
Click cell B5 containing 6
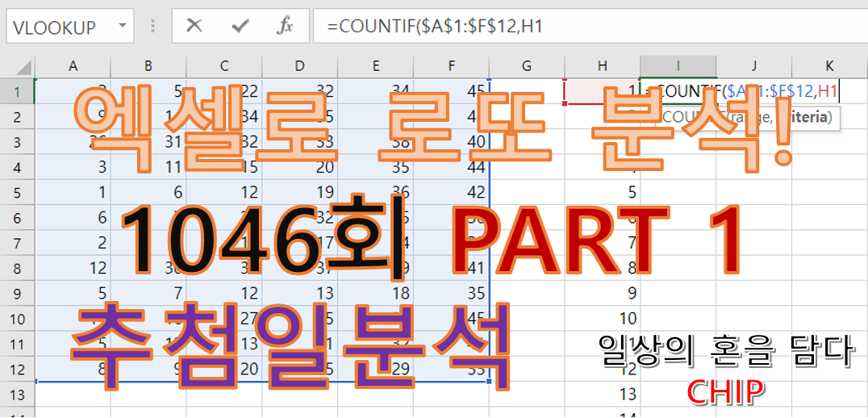pos(148,192)
